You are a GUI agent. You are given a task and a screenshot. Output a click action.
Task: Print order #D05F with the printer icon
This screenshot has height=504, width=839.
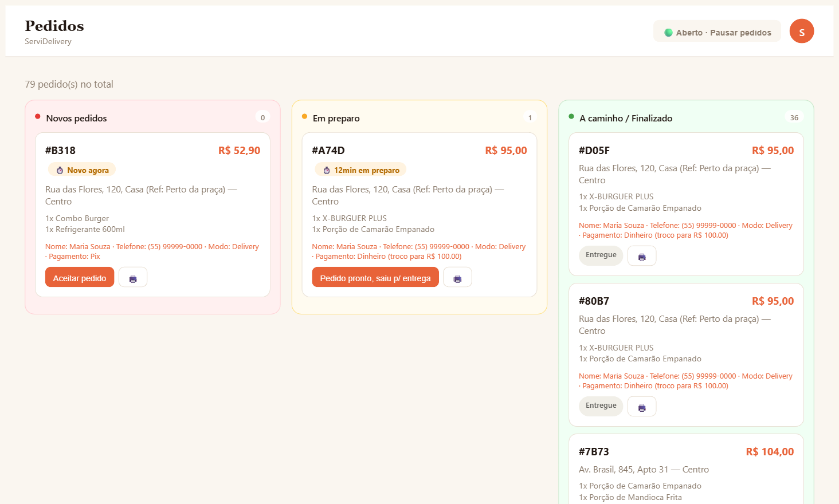coord(642,255)
